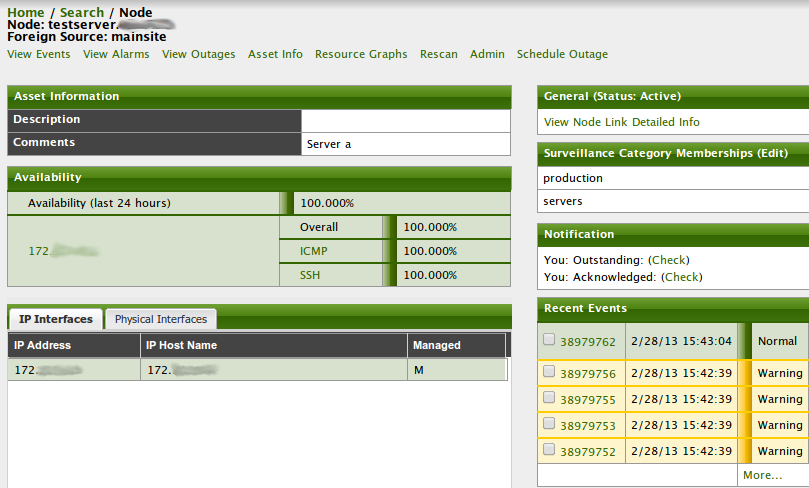Viewport: 809px width, 488px height.
Task: Open the SSH service availability link
Action: tap(311, 275)
